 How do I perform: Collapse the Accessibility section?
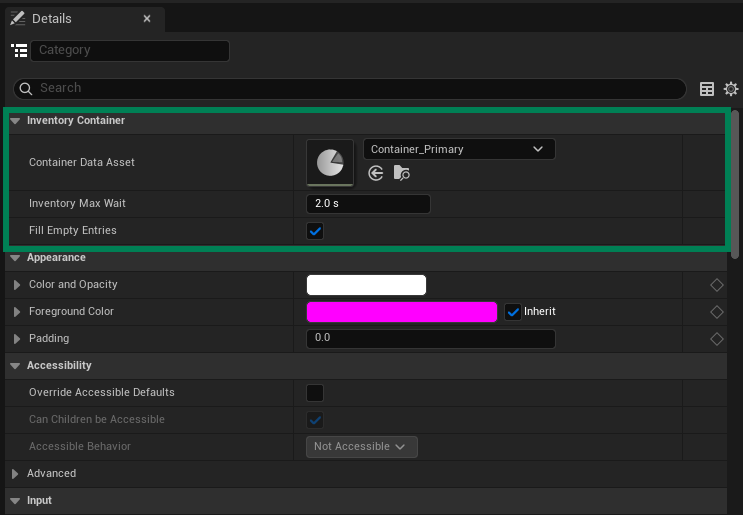[x=15, y=366]
